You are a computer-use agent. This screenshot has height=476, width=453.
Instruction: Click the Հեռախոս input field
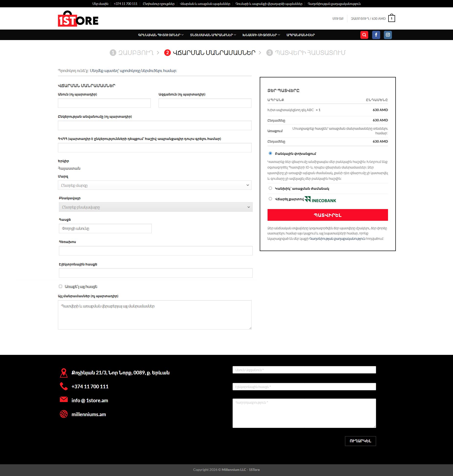(156, 251)
